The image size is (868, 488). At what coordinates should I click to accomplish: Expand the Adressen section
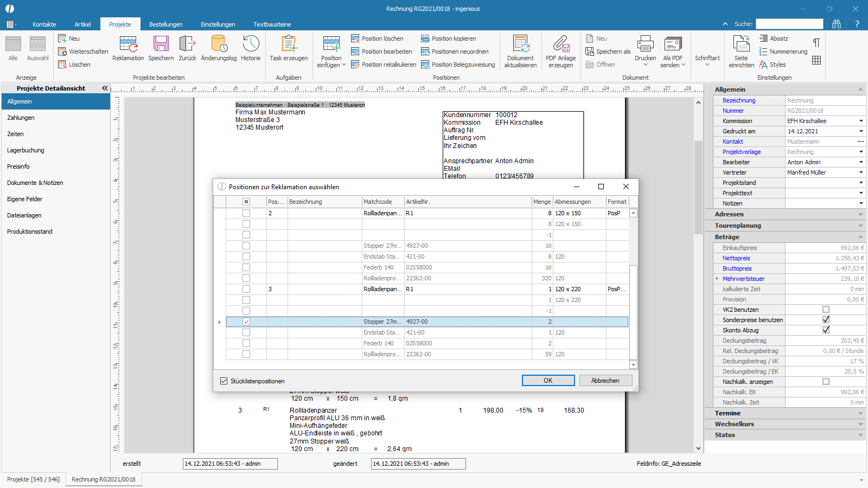pos(784,214)
